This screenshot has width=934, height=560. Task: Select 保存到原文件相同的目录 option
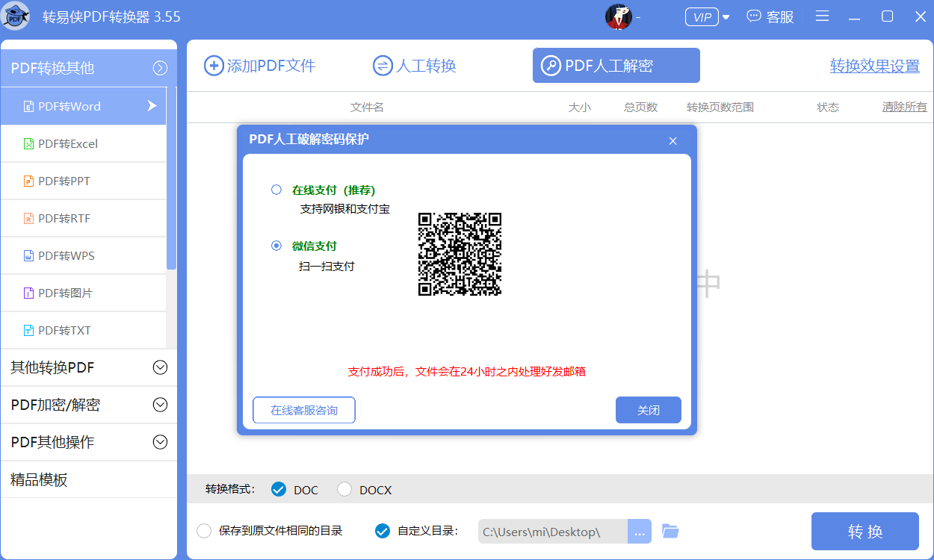(203, 531)
